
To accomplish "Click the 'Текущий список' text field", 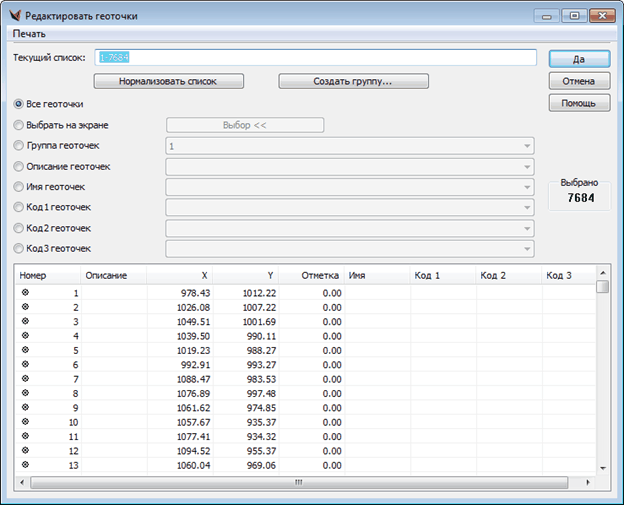I will [x=315, y=58].
